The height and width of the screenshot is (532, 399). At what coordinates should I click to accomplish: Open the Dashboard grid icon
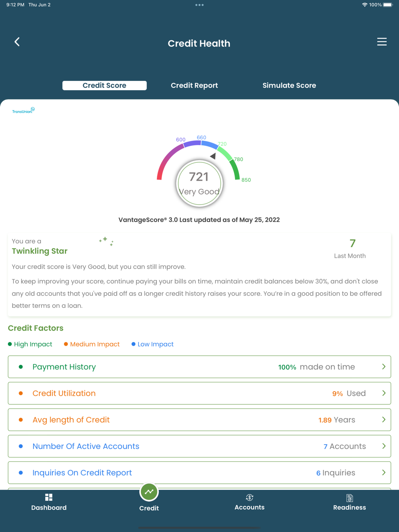[49, 497]
